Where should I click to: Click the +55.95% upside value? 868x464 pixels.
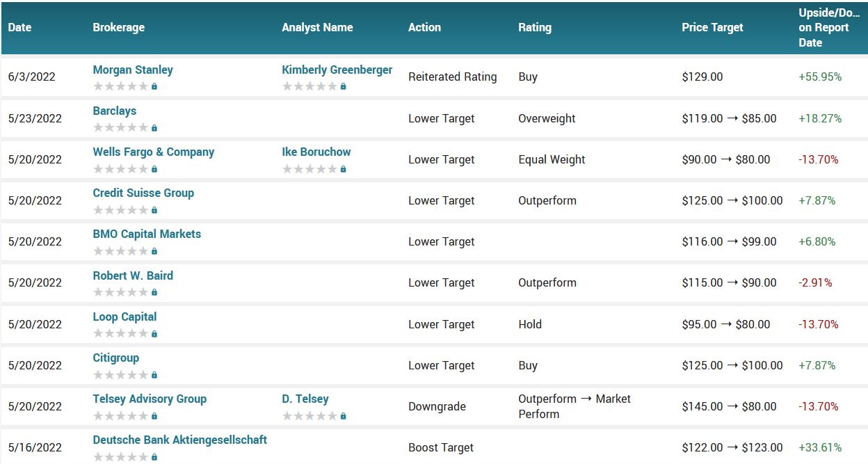[x=820, y=77]
